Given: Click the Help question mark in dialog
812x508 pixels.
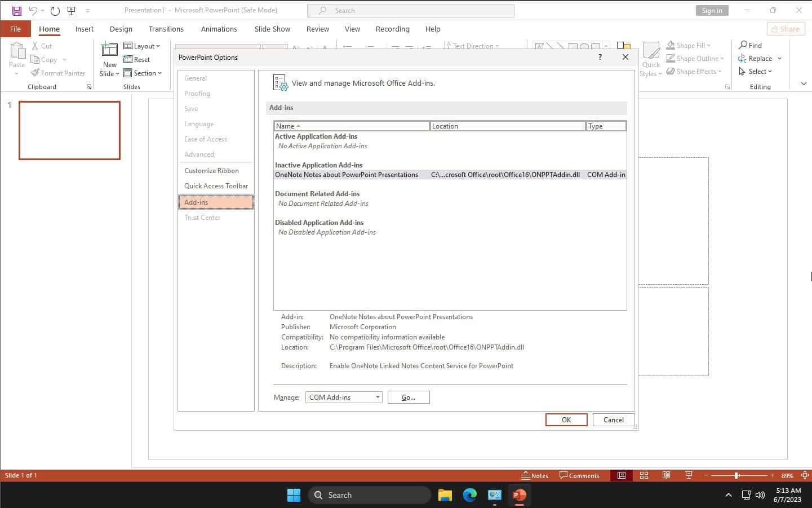Looking at the screenshot, I should tap(600, 57).
